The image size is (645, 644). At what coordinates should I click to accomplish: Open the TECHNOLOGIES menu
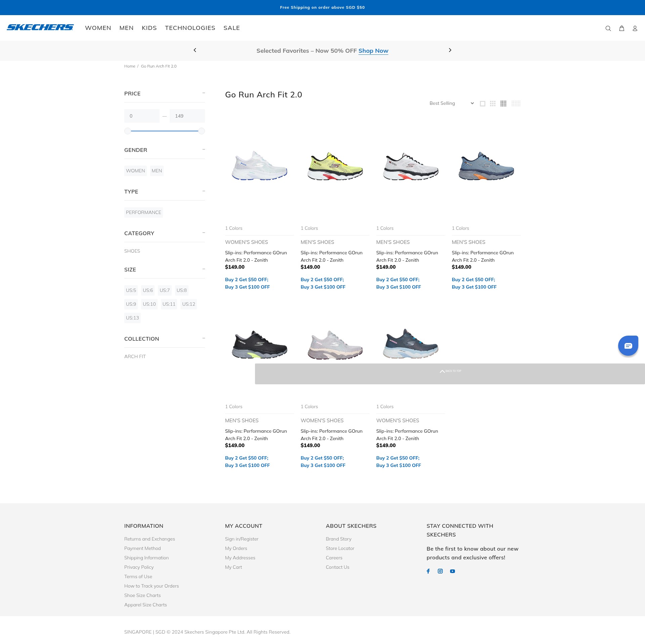190,28
